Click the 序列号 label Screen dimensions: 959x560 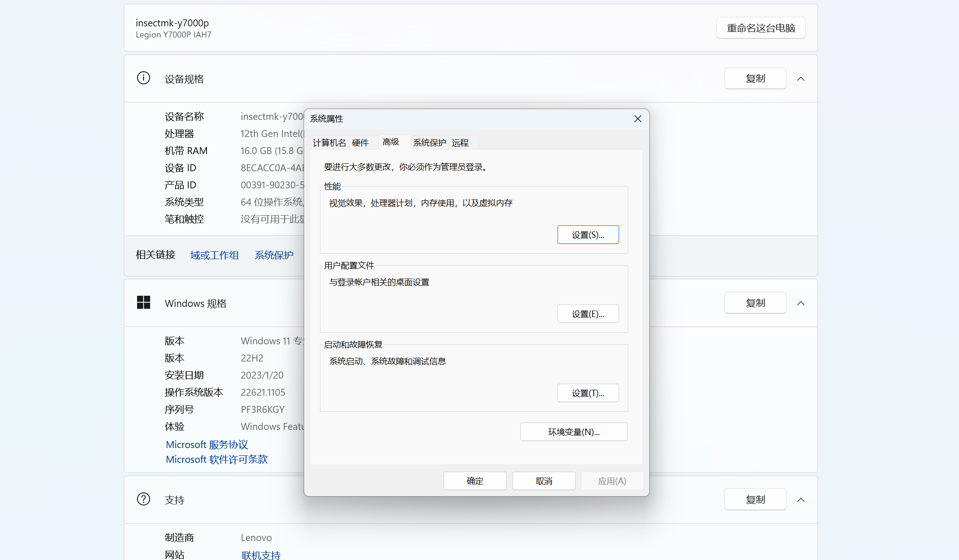coord(180,409)
